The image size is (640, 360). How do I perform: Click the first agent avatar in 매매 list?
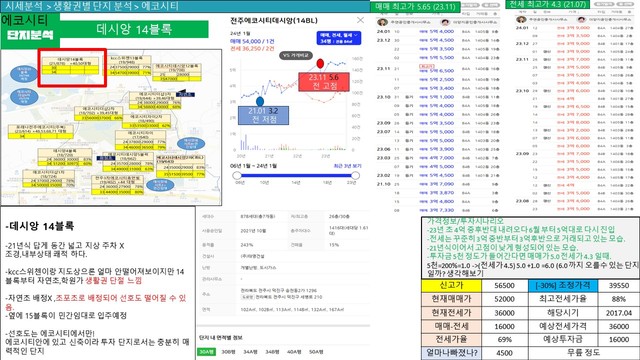pos(382,22)
